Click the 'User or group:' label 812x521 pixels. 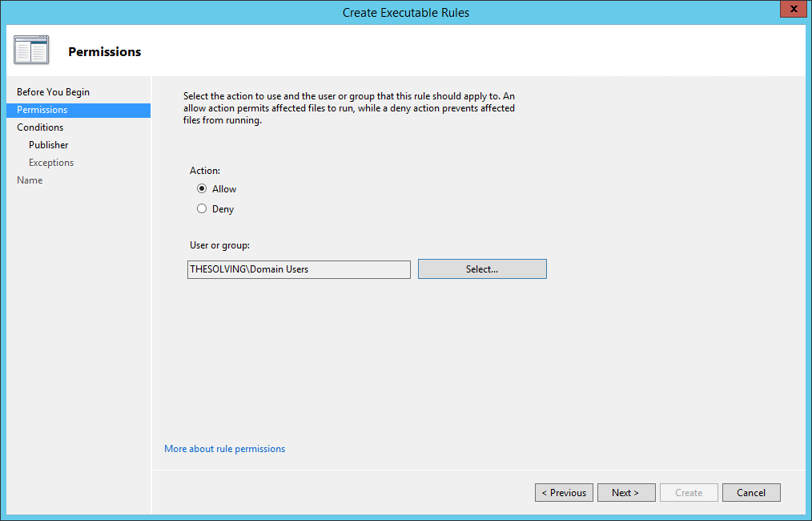(219, 245)
